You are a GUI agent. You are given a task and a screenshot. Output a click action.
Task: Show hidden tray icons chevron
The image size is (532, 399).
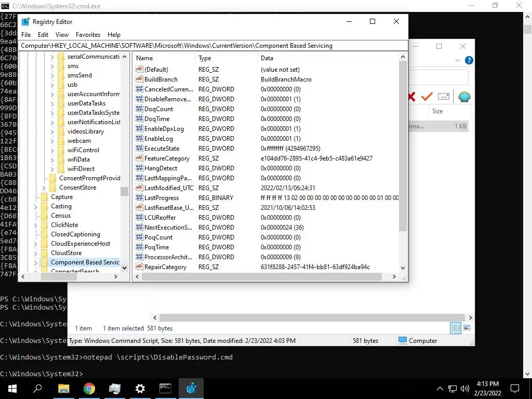tap(440, 389)
